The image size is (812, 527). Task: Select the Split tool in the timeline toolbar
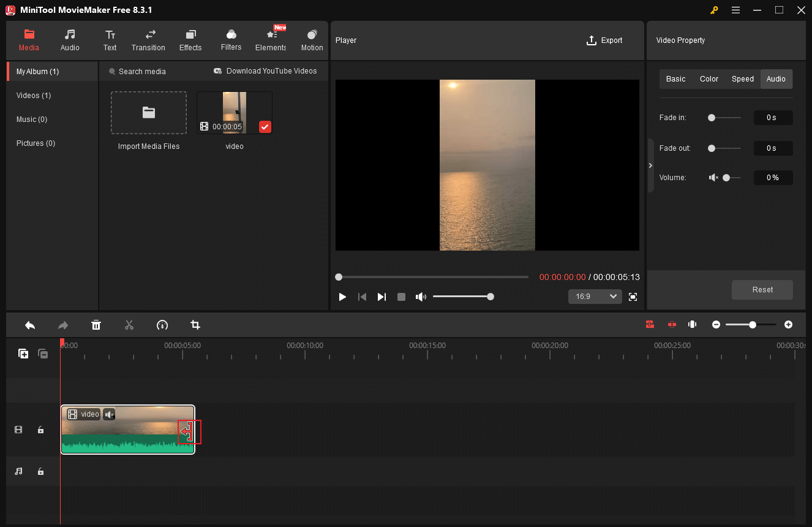point(129,325)
